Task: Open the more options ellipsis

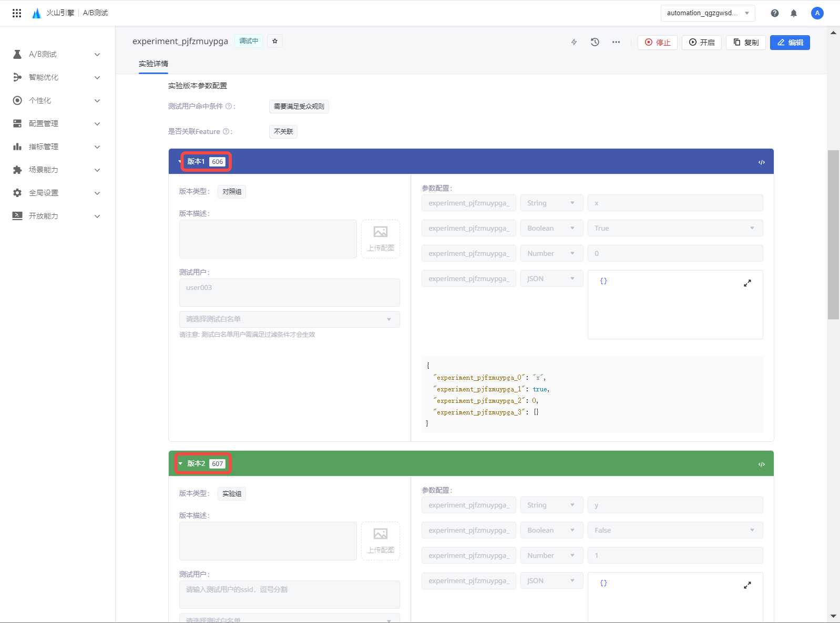Action: pyautogui.click(x=616, y=43)
